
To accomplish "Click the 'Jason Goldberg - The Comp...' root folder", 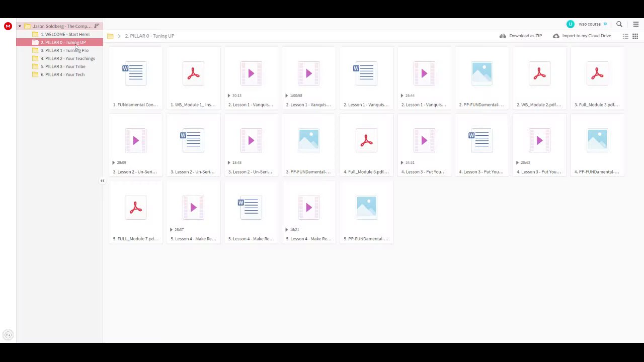I will (62, 26).
